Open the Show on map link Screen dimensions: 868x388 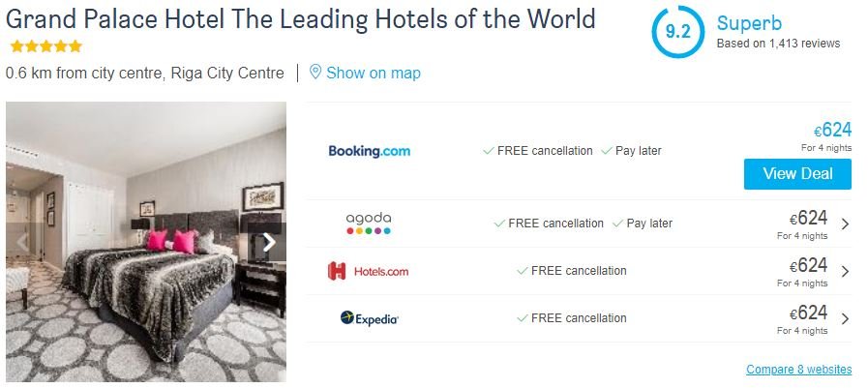[373, 73]
